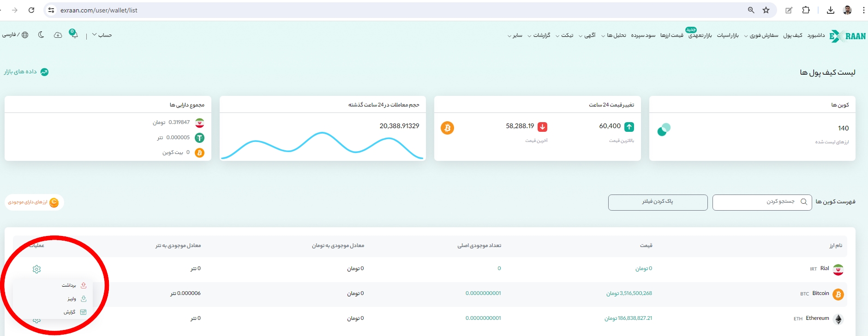
Task: Open browser extensions puzzle icon
Action: (806, 10)
